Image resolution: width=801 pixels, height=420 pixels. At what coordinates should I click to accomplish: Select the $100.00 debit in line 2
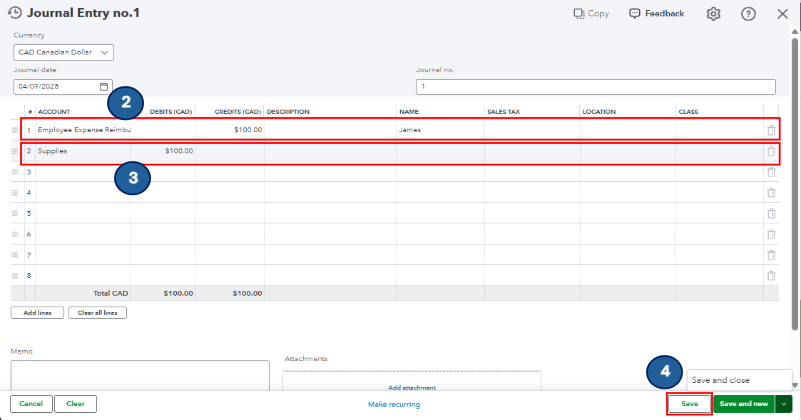click(163, 151)
